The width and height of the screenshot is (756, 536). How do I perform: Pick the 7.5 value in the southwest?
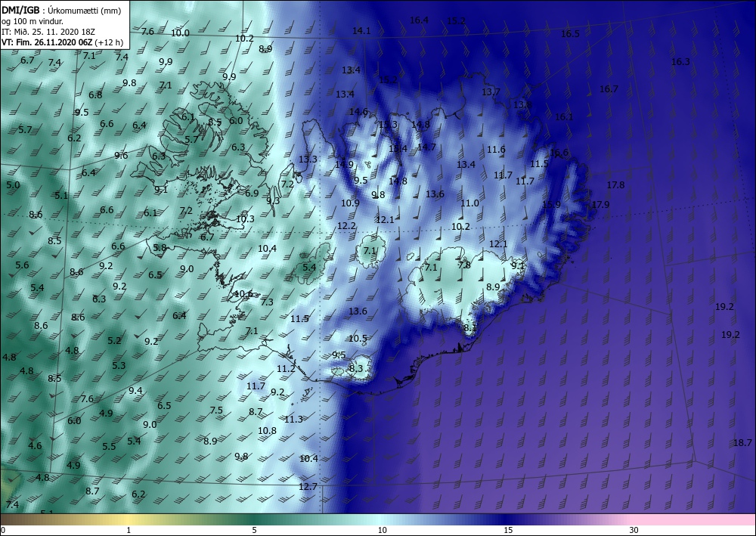click(216, 411)
